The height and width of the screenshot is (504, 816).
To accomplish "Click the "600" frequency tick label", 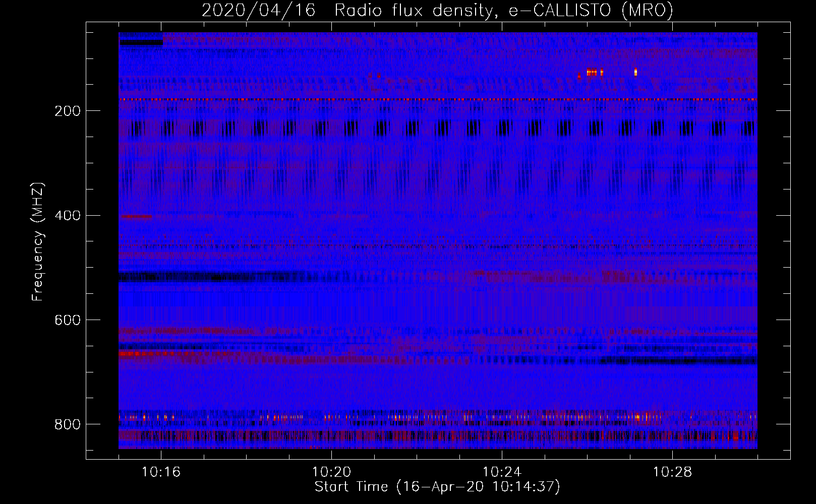I will coord(68,321).
